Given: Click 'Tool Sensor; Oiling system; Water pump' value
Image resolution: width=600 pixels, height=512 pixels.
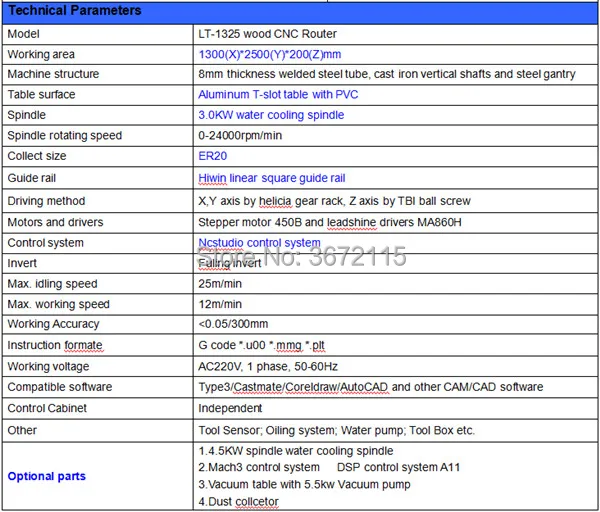Looking at the screenshot, I should pyautogui.click(x=301, y=430).
